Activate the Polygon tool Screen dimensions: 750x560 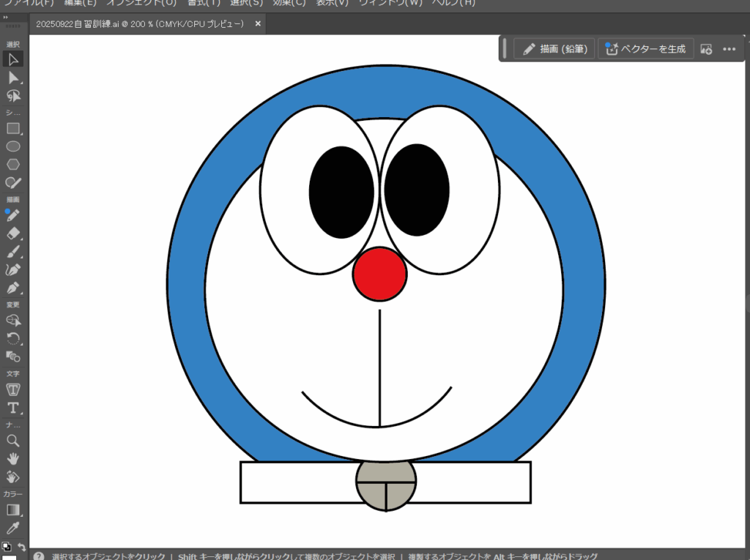pos(13,165)
